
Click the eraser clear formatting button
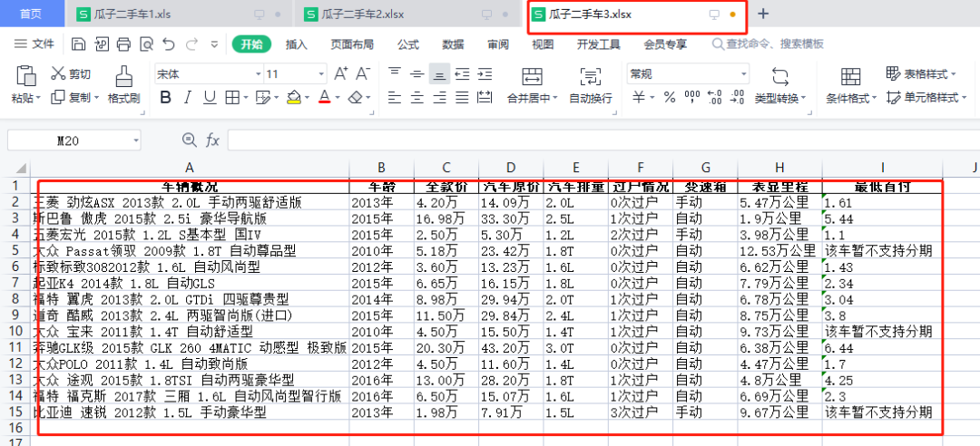pos(355,97)
